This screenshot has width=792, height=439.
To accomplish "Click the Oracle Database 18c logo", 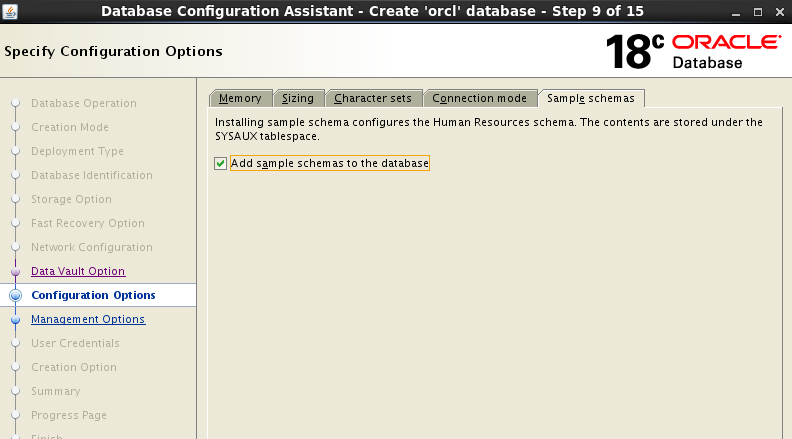I will (x=693, y=52).
